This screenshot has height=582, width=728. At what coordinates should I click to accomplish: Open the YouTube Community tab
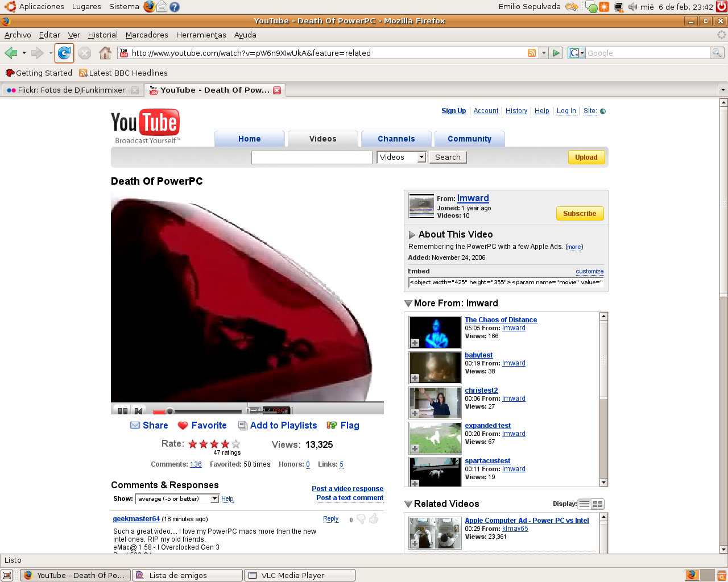tap(469, 139)
